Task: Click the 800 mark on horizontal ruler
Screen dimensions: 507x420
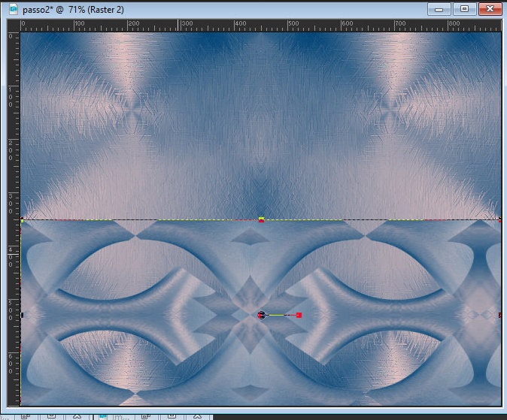Action: coord(449,25)
